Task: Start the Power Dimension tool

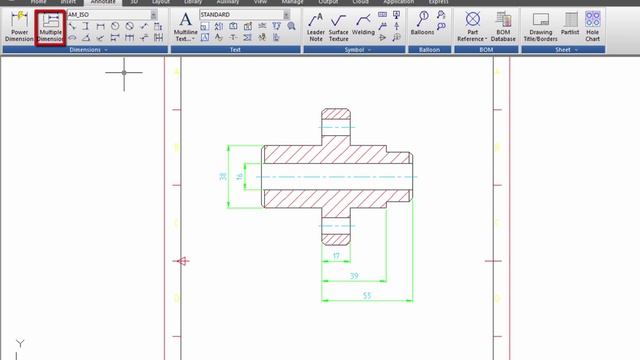Action: pyautogui.click(x=19, y=27)
